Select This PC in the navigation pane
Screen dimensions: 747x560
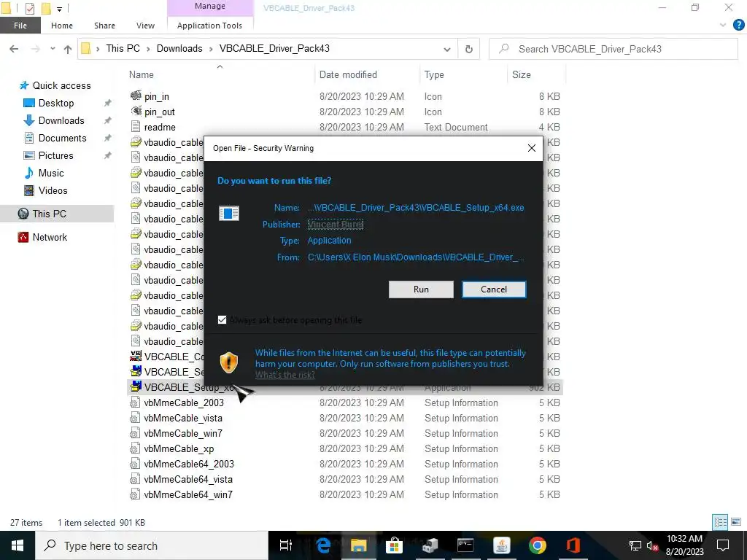57,214
